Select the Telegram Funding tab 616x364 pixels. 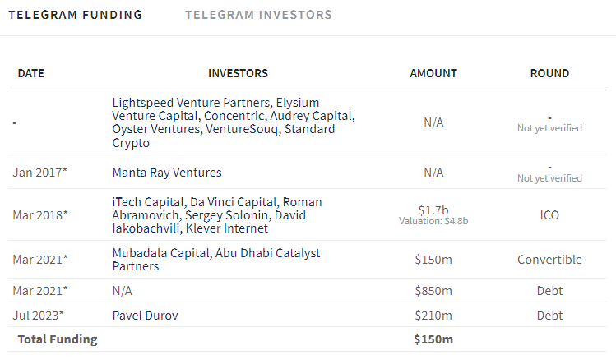(x=76, y=15)
